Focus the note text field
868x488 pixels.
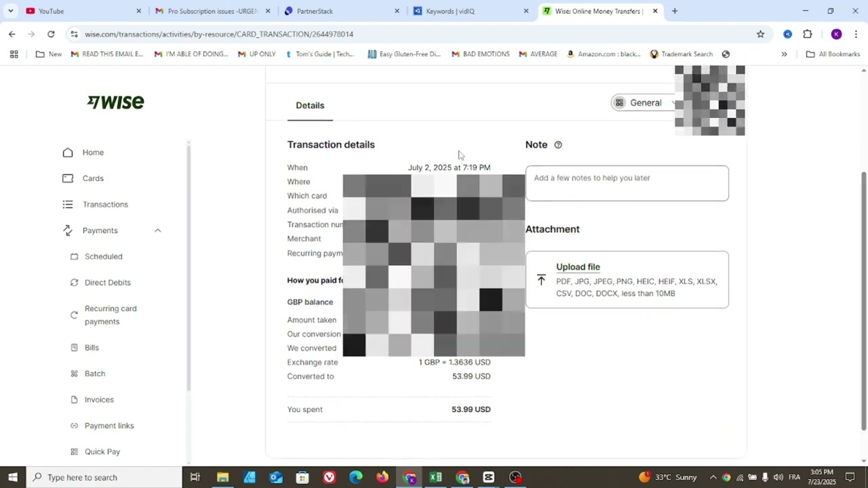point(627,183)
